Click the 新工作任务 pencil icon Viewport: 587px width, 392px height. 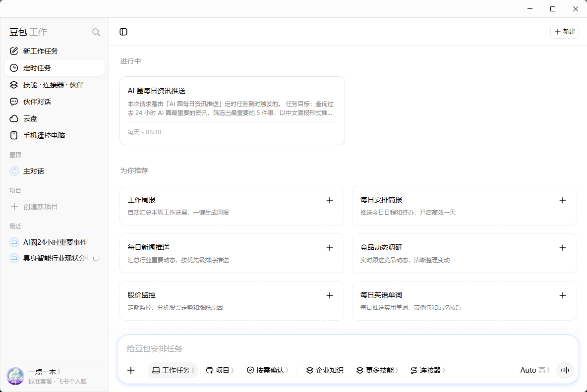[14, 51]
